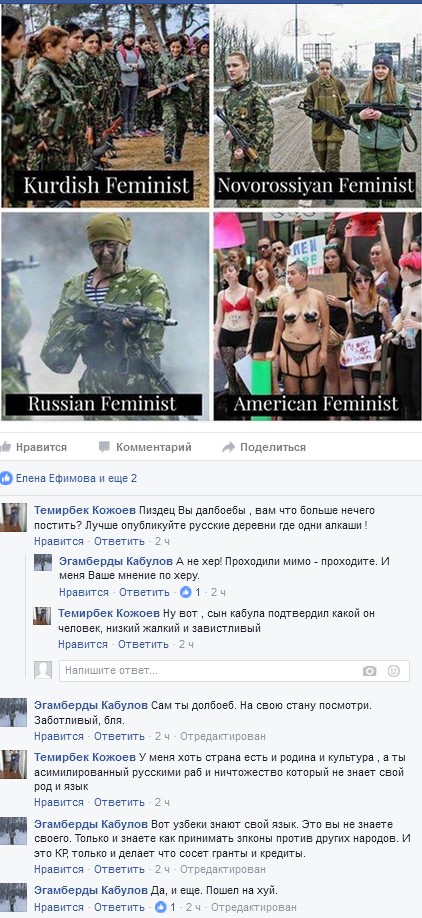Click like count on 'А не хер' reply

(191, 592)
